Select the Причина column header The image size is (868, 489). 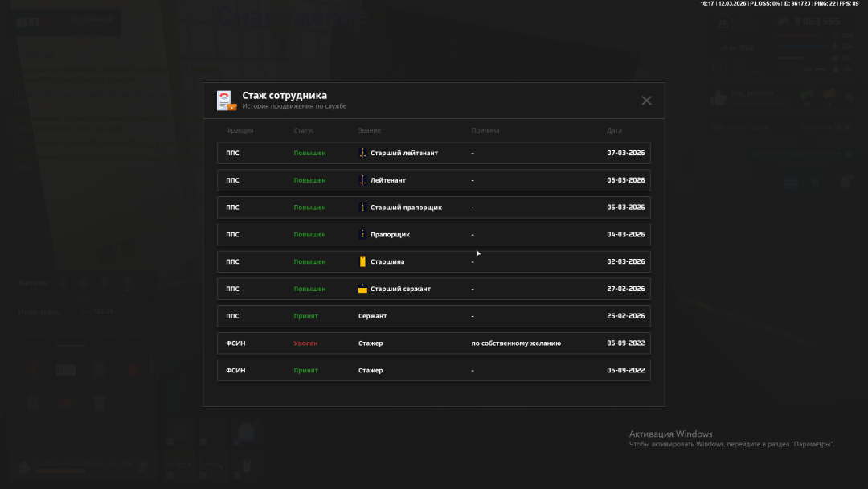[x=485, y=130]
